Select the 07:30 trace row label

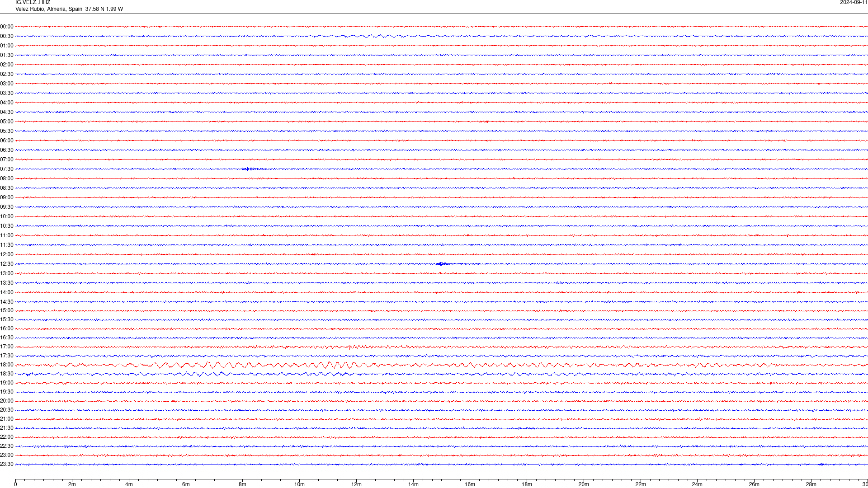coord(7,169)
